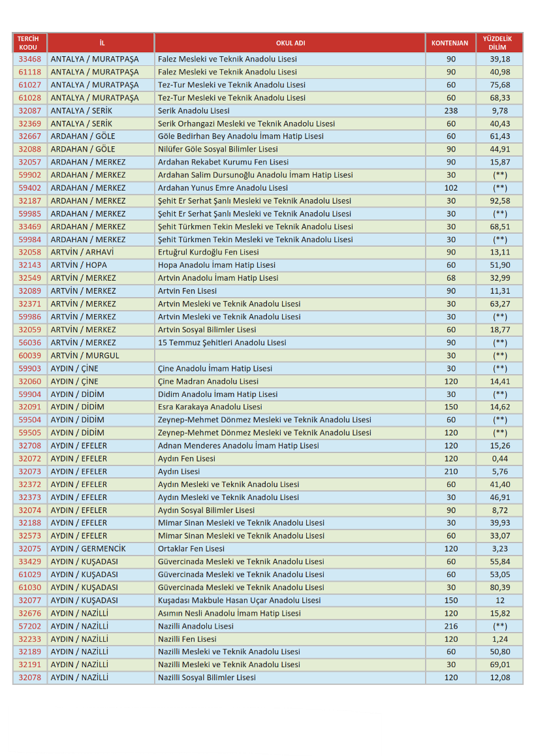Click percentile value 75,68
The height and width of the screenshot is (756, 534).
coord(500,85)
